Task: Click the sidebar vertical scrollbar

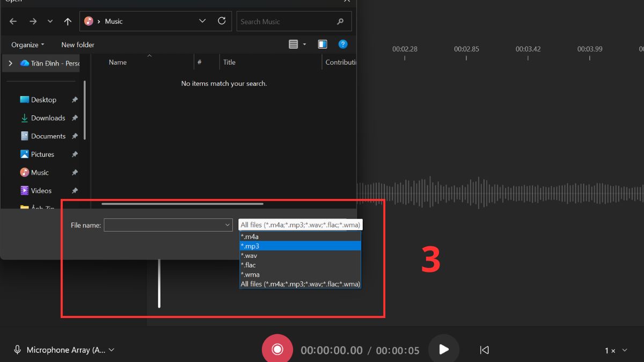Action: click(x=85, y=110)
